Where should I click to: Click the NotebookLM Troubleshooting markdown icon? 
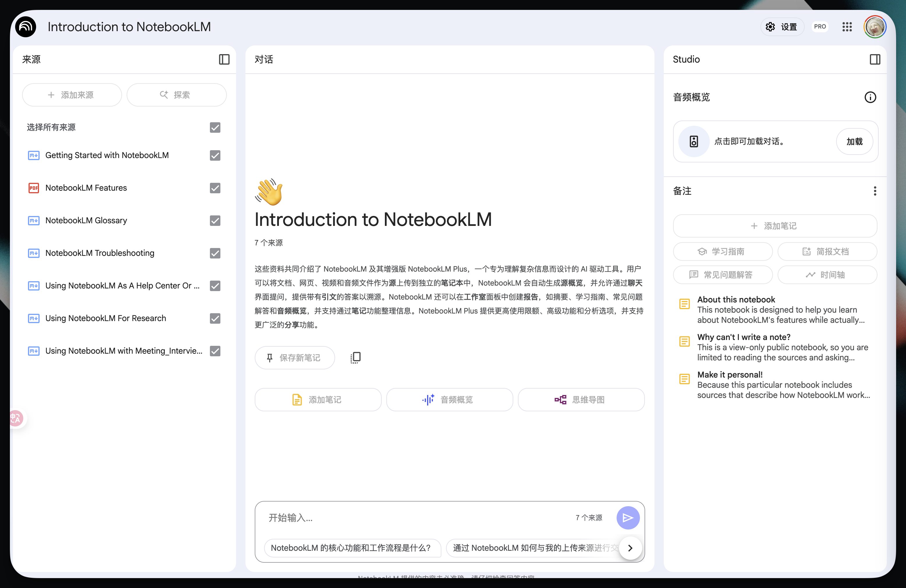coord(33,253)
